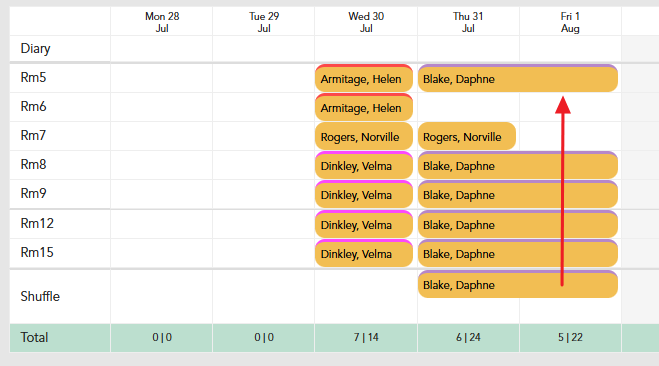The height and width of the screenshot is (366, 659).
Task: Select Dinkley, Velma booking in Rm9
Action: coord(364,194)
